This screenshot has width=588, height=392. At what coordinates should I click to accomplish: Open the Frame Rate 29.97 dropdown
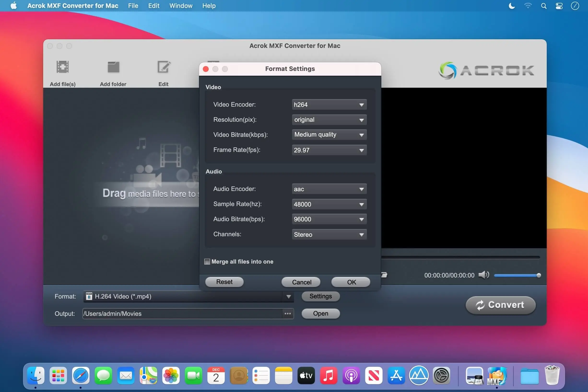click(329, 150)
